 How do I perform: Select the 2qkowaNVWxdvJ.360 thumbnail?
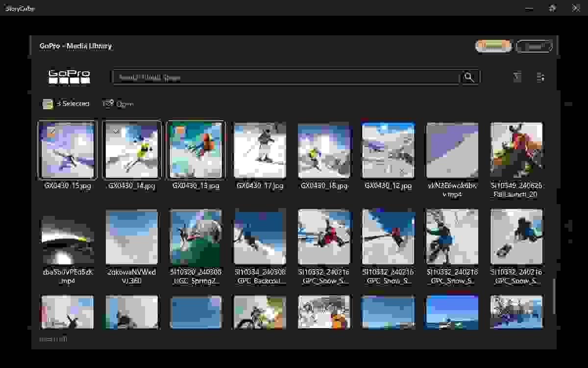coord(132,237)
